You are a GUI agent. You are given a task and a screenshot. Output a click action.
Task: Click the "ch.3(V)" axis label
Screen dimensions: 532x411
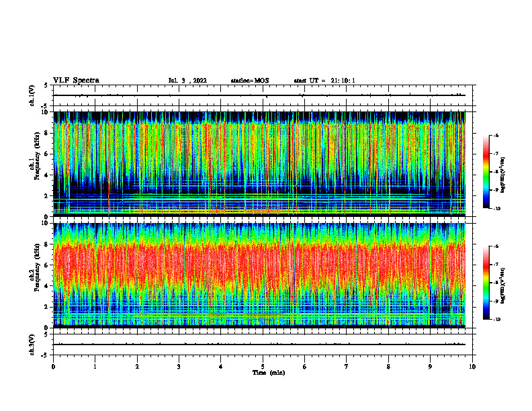(x=32, y=345)
